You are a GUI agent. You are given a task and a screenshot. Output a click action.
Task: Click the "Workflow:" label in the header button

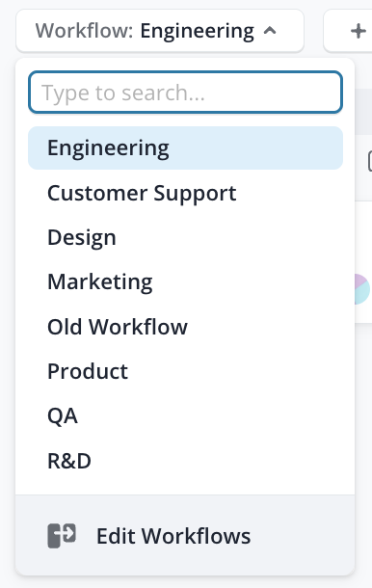(85, 31)
